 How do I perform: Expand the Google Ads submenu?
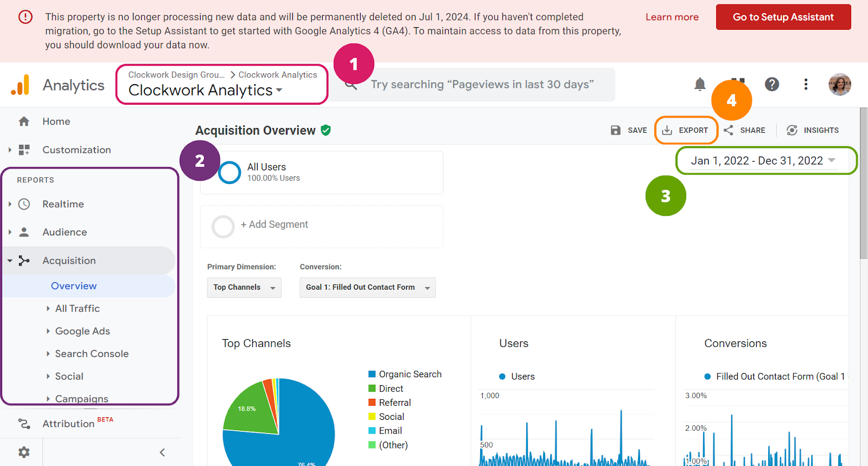48,331
